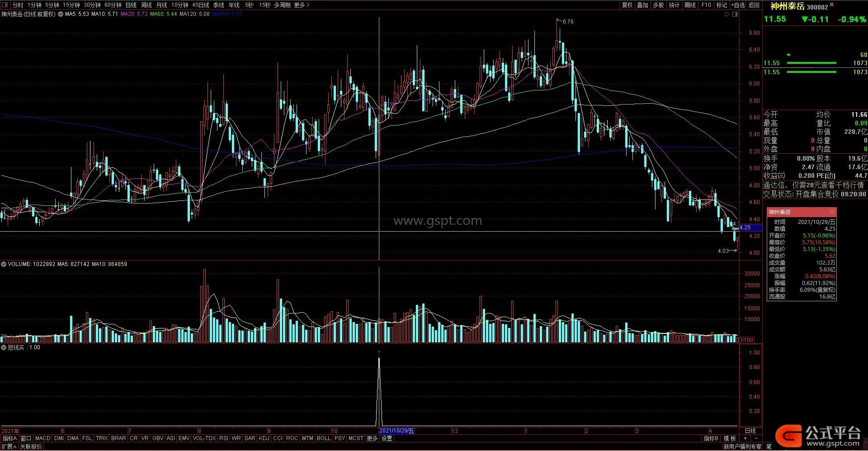The width and height of the screenshot is (868, 451).
Task: Expand 更多 indicators in bottom bar
Action: [372, 438]
